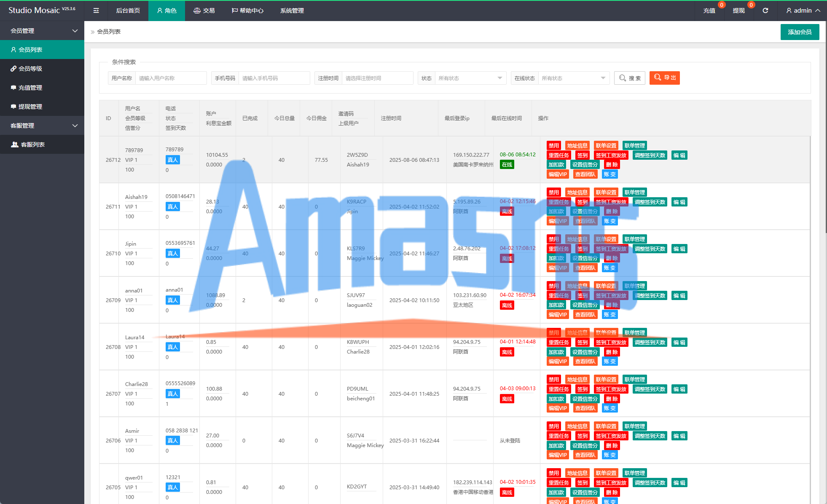Click the 充值 notification item in header

[x=709, y=11]
